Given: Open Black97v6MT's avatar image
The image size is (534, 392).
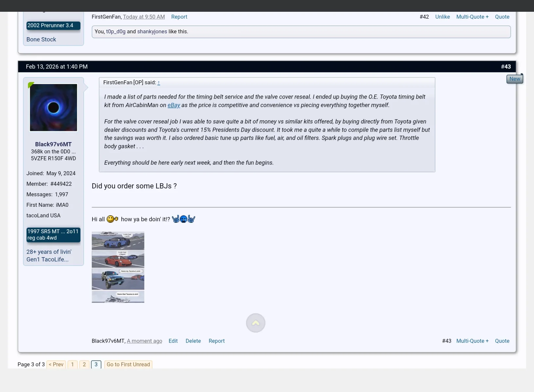Looking at the screenshot, I should point(53,108).
